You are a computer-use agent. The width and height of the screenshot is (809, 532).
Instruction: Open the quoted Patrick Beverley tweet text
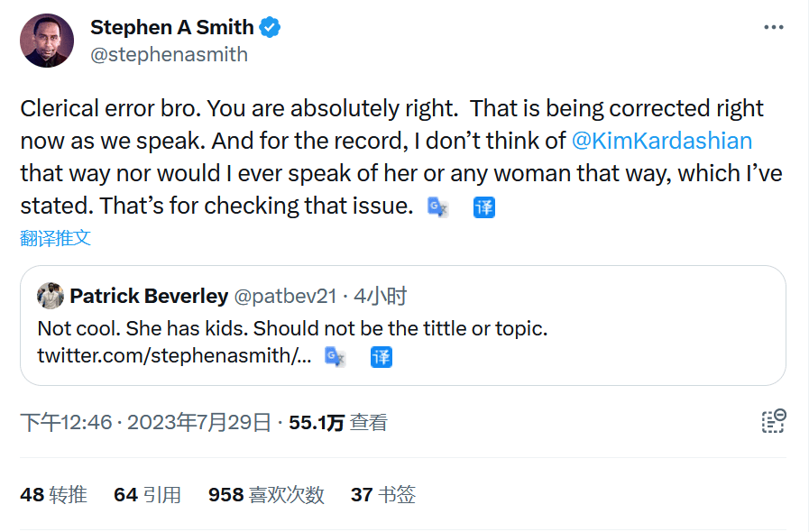pyautogui.click(x=292, y=327)
